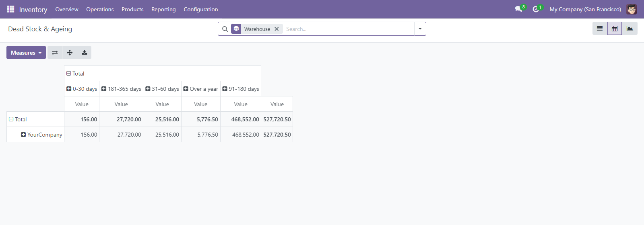This screenshot has height=225, width=644.
Task: Open the Products menu
Action: (132, 9)
